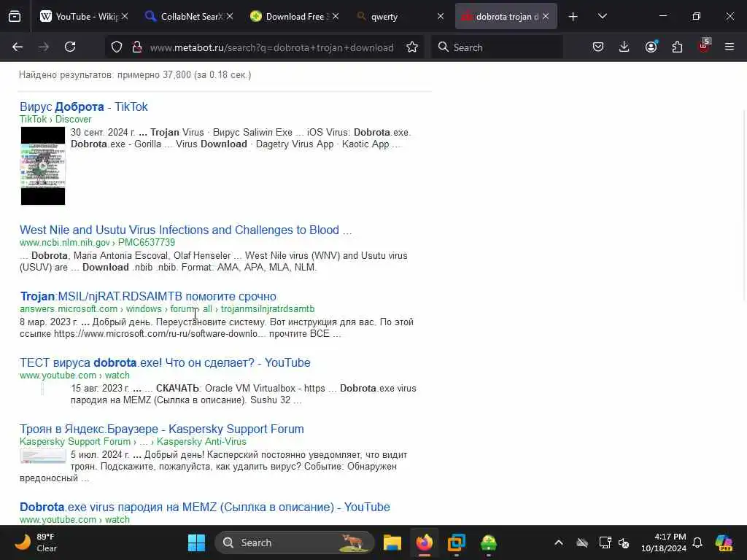Launch the Copilot preview taskbar icon
This screenshot has height=560, width=747.
(x=724, y=542)
